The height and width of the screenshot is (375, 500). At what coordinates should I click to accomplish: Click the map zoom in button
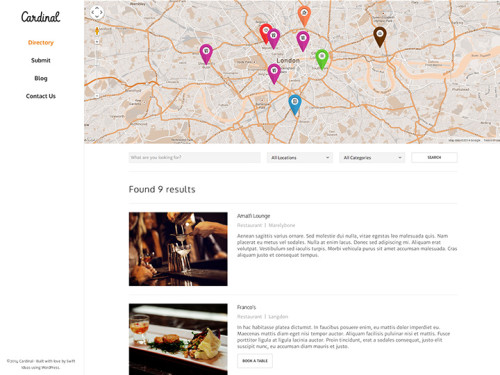coord(97,42)
